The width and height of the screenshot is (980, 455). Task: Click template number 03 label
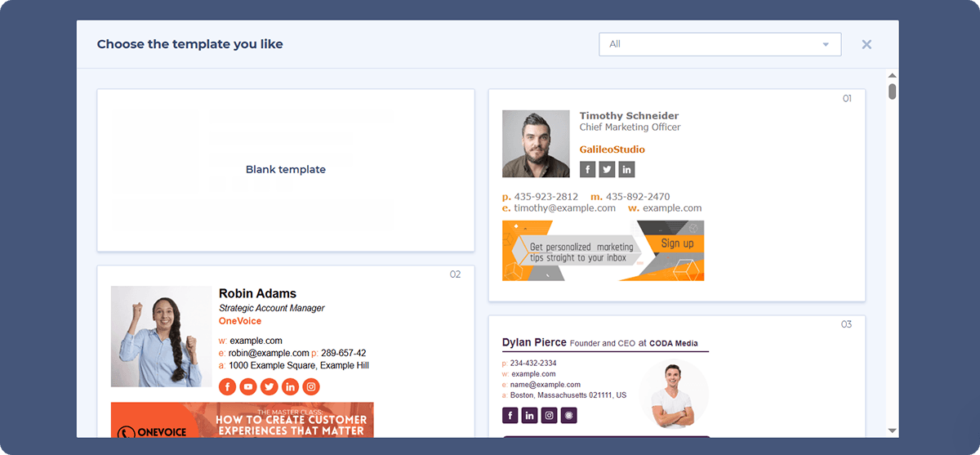click(x=847, y=324)
